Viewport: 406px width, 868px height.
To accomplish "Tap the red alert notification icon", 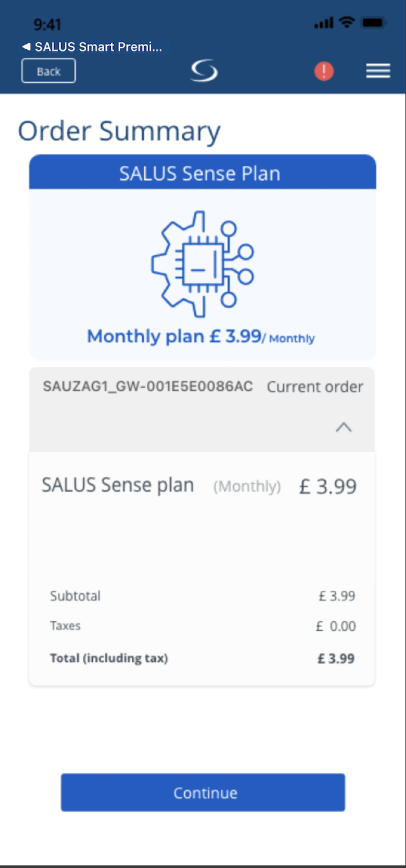I will click(324, 71).
